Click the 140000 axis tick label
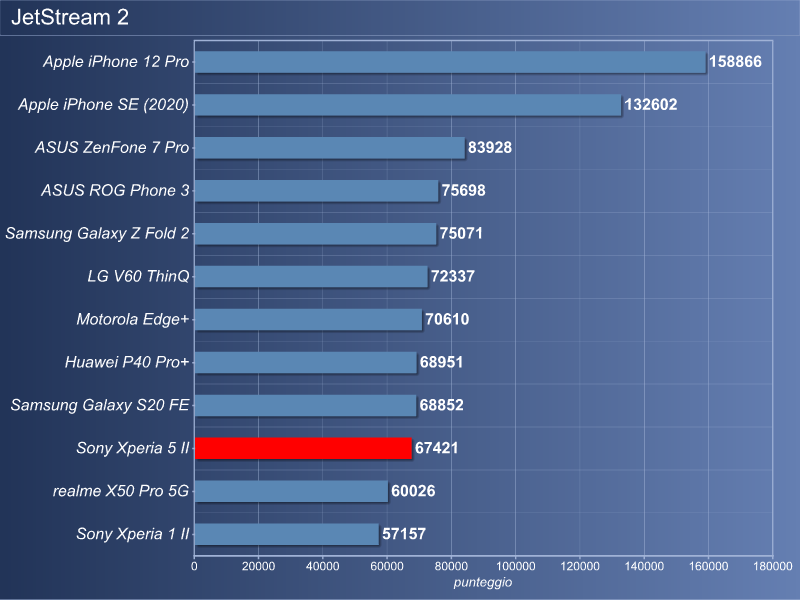Image resolution: width=800 pixels, height=600 pixels. click(644, 566)
